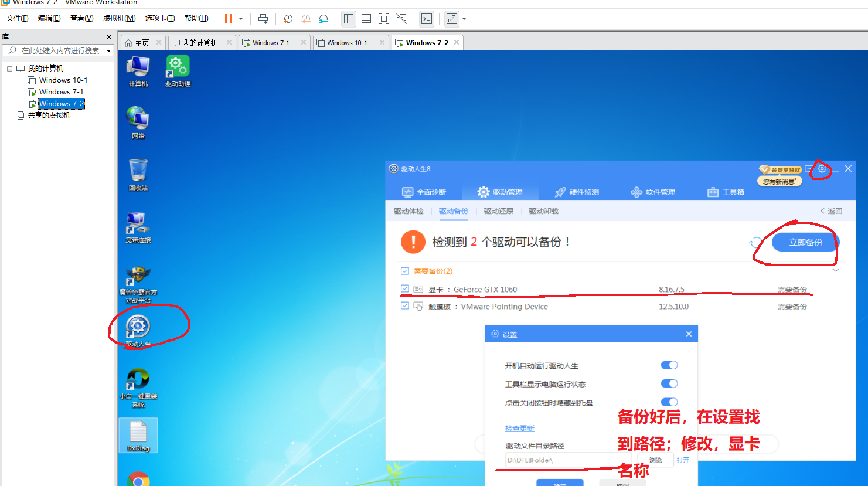Suspend the virtual machine with pause icon
Screen dimensions: 868x486
[228, 18]
